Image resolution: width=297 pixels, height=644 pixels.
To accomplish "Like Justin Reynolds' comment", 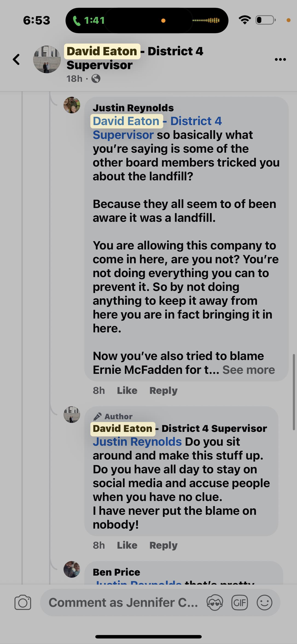I will pyautogui.click(x=127, y=390).
